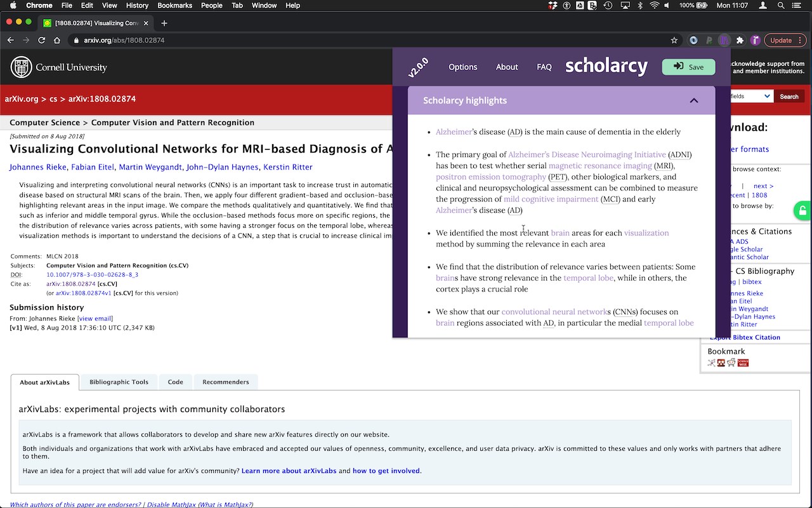
Task: Open the Chrome Extensions puzzle-piece menu
Action: [740, 40]
